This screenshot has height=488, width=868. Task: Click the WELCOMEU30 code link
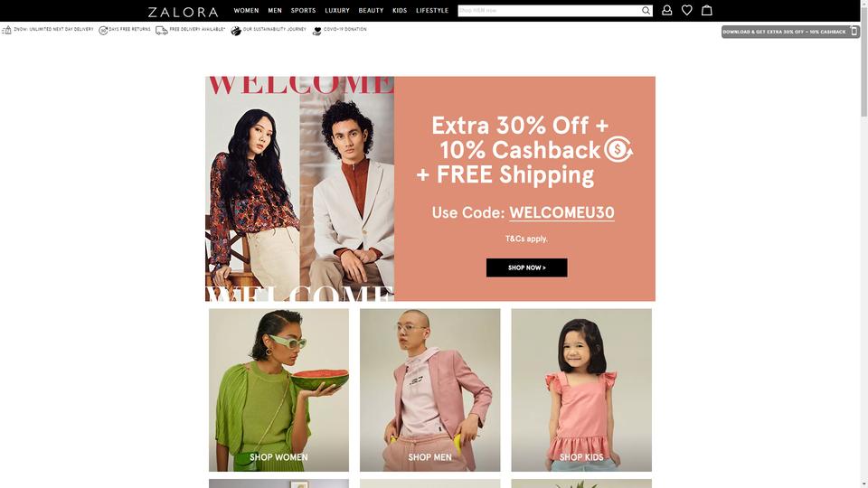(x=561, y=213)
